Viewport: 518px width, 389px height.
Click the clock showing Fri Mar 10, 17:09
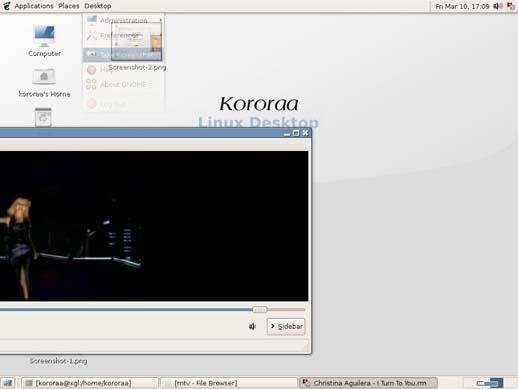(x=462, y=6)
